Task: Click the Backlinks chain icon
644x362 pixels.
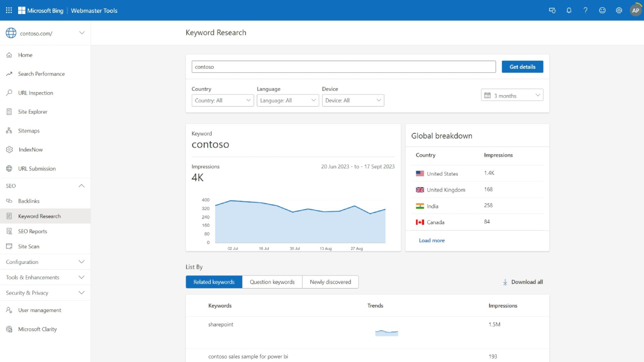Action: [9, 201]
